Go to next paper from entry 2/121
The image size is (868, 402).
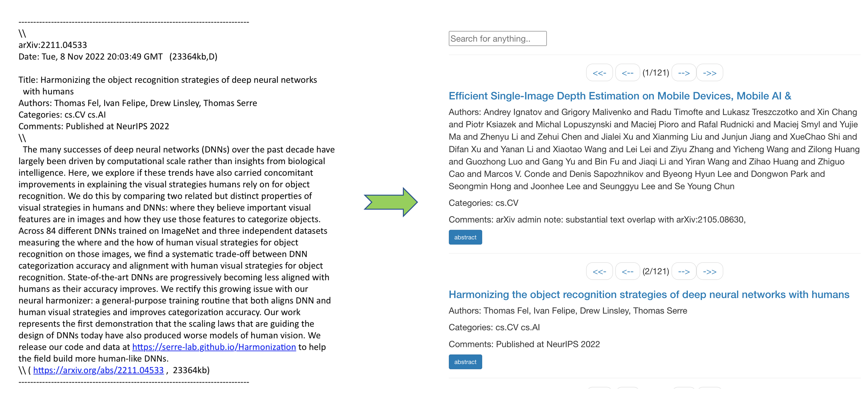(684, 271)
